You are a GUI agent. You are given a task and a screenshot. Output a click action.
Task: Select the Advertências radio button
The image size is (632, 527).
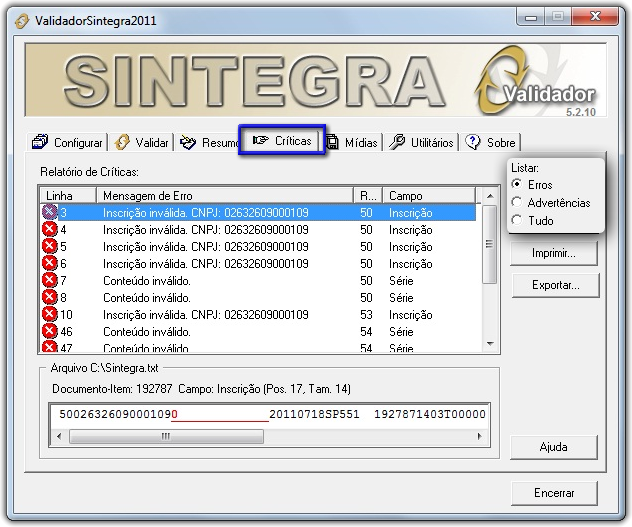tap(517, 202)
